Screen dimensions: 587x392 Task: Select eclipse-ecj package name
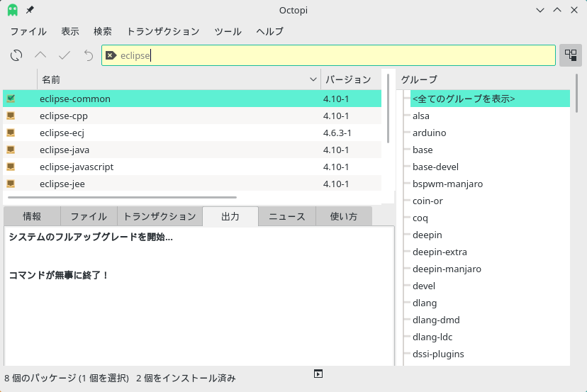(x=62, y=133)
